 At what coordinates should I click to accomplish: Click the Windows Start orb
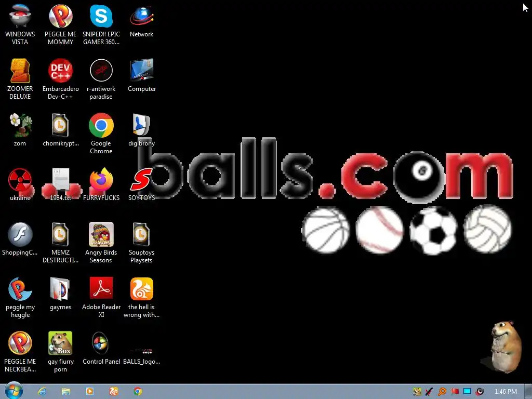click(14, 391)
